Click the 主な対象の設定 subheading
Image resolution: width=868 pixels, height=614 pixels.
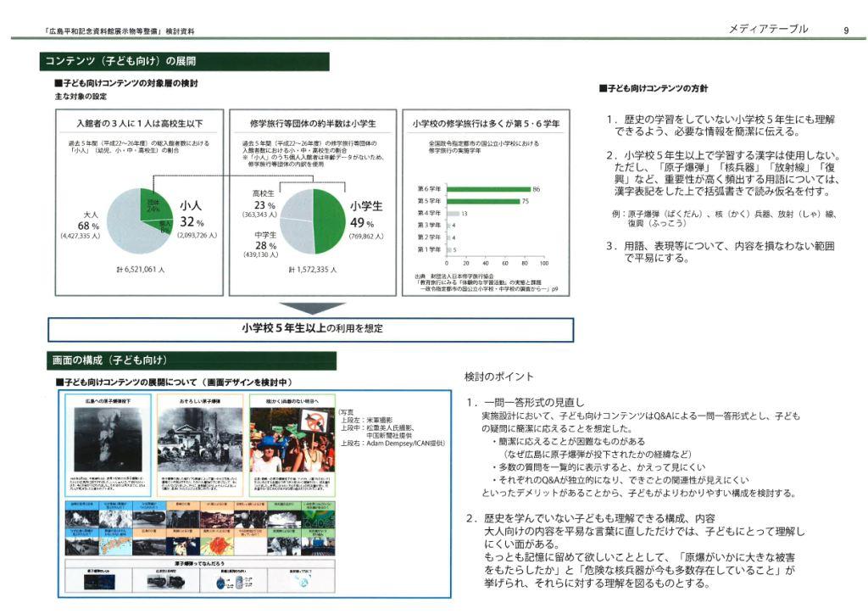81,97
